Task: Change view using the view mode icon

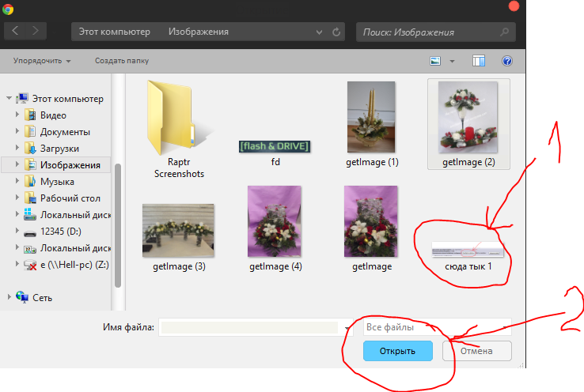Action: (435, 61)
